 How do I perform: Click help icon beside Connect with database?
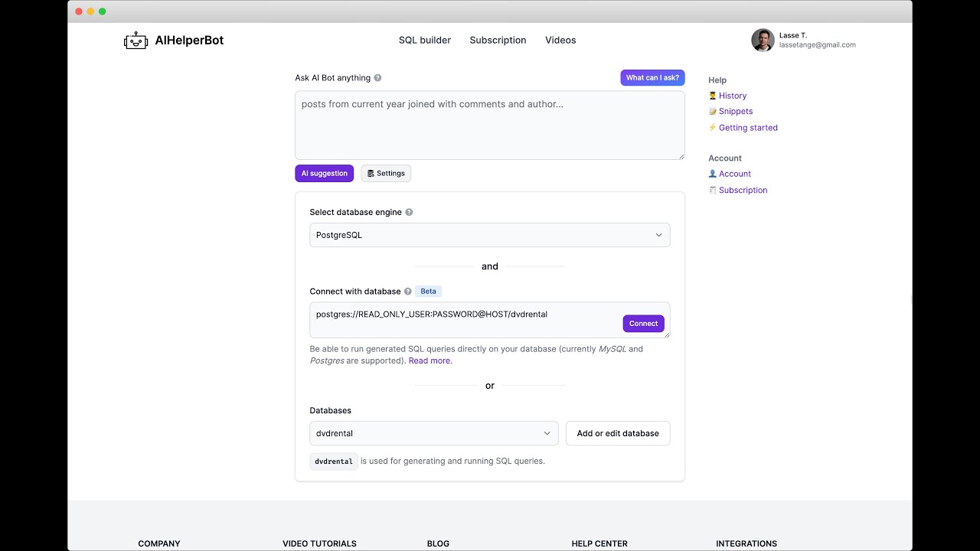coord(408,292)
